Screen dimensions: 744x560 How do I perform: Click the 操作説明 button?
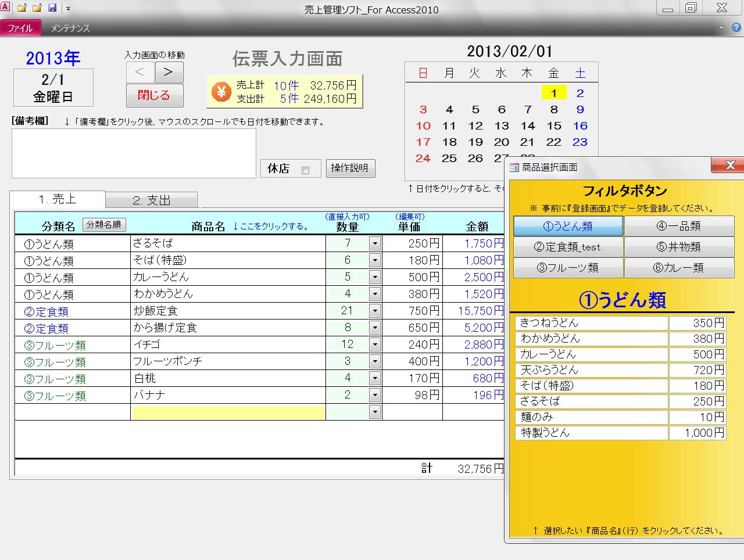350,168
